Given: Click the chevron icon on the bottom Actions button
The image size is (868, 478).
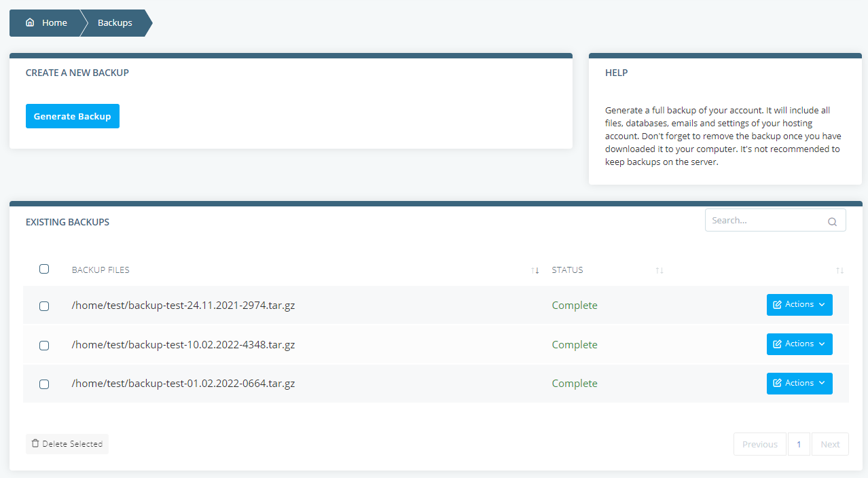Looking at the screenshot, I should [820, 383].
